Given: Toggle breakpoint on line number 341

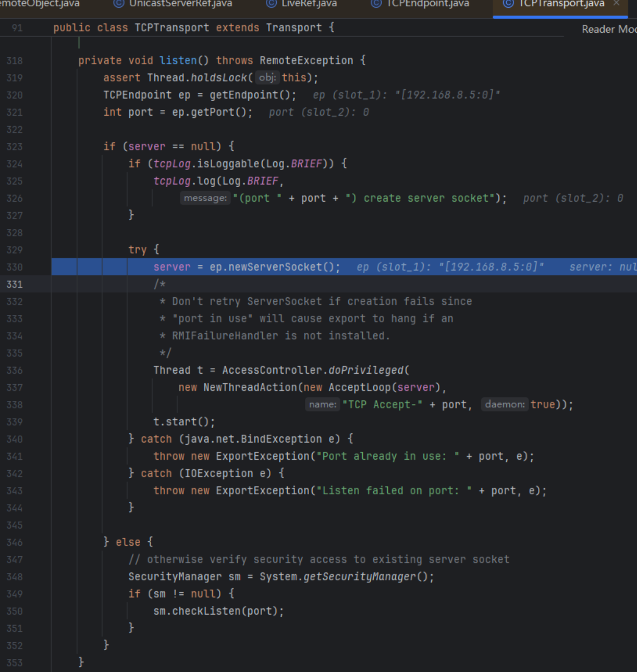Looking at the screenshot, I should pos(15,456).
